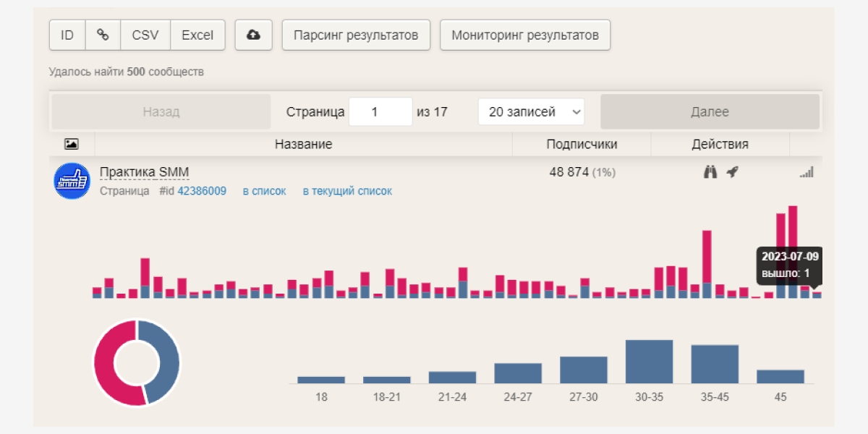Click 'в текущий список' link
The width and height of the screenshot is (868, 434).
click(347, 191)
